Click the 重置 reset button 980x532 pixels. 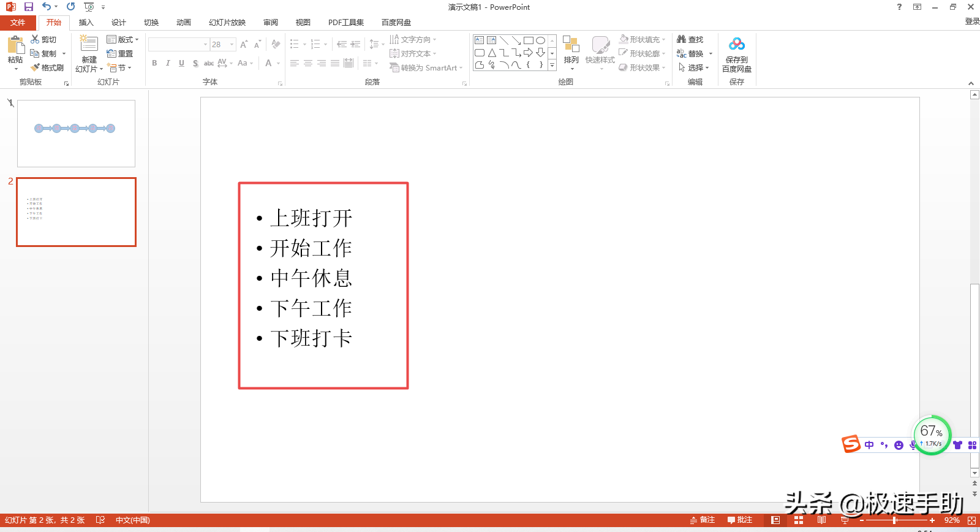click(120, 53)
